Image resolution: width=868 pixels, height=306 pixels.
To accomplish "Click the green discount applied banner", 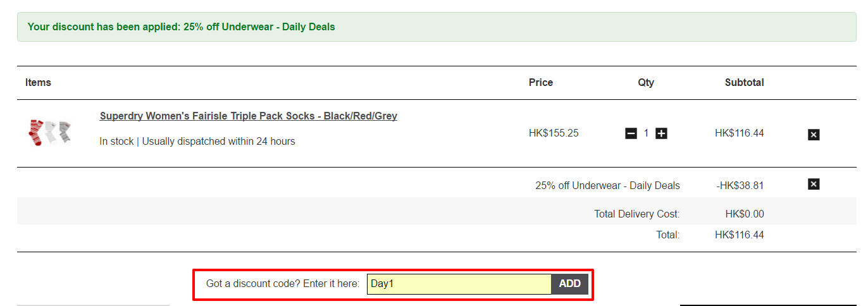I will click(437, 27).
